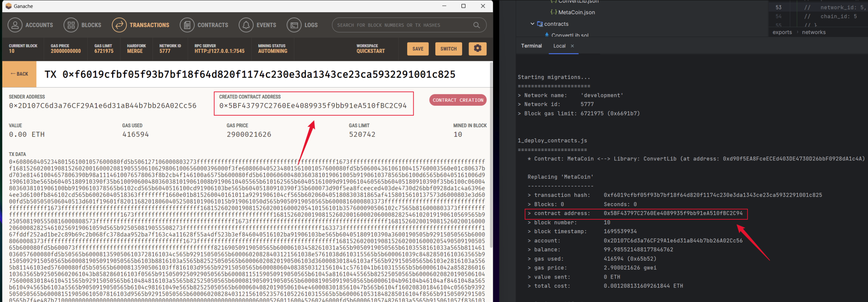This screenshot has height=302, width=868.
Task: Open the Contracts page
Action: click(x=204, y=25)
